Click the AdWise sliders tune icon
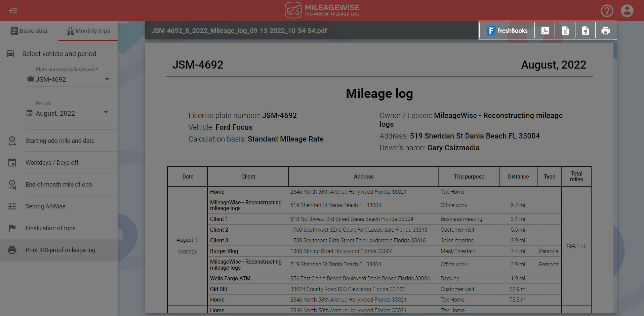This screenshot has height=316, width=644. 12,206
